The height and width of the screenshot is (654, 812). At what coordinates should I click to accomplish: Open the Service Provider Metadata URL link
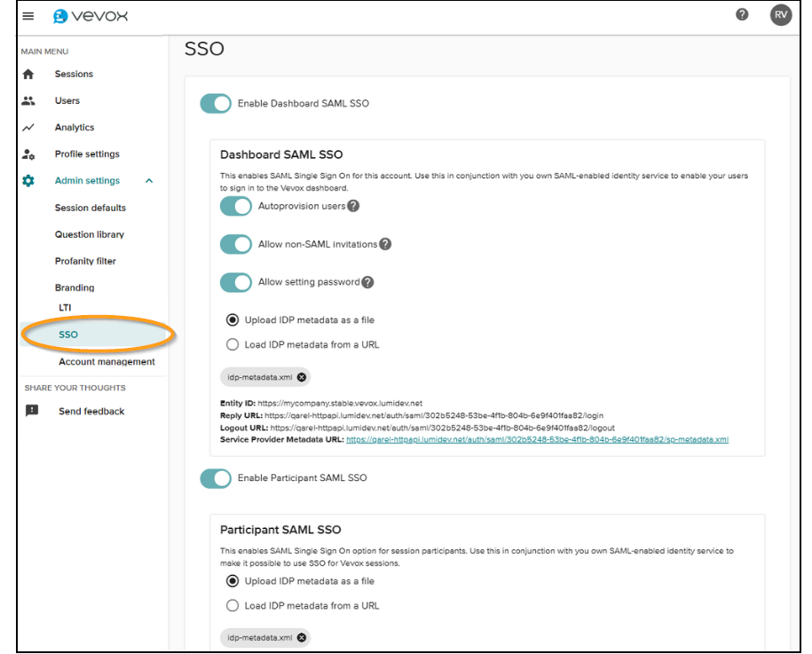537,439
